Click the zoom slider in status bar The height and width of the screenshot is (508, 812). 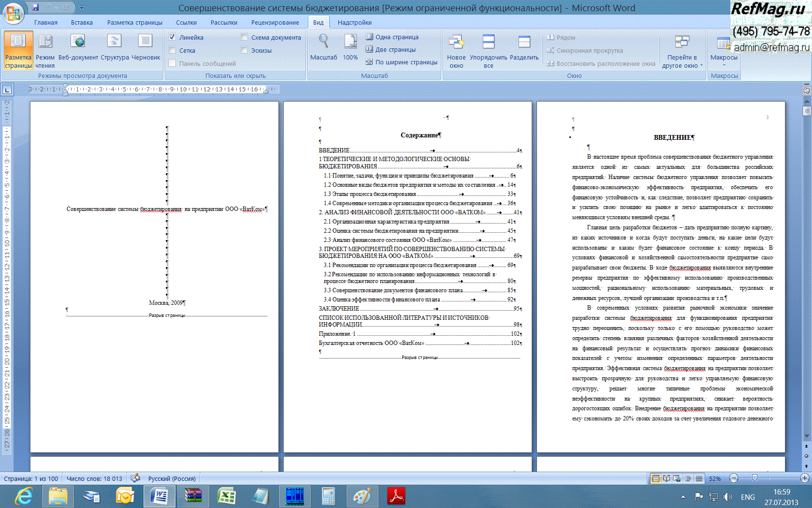(x=754, y=478)
